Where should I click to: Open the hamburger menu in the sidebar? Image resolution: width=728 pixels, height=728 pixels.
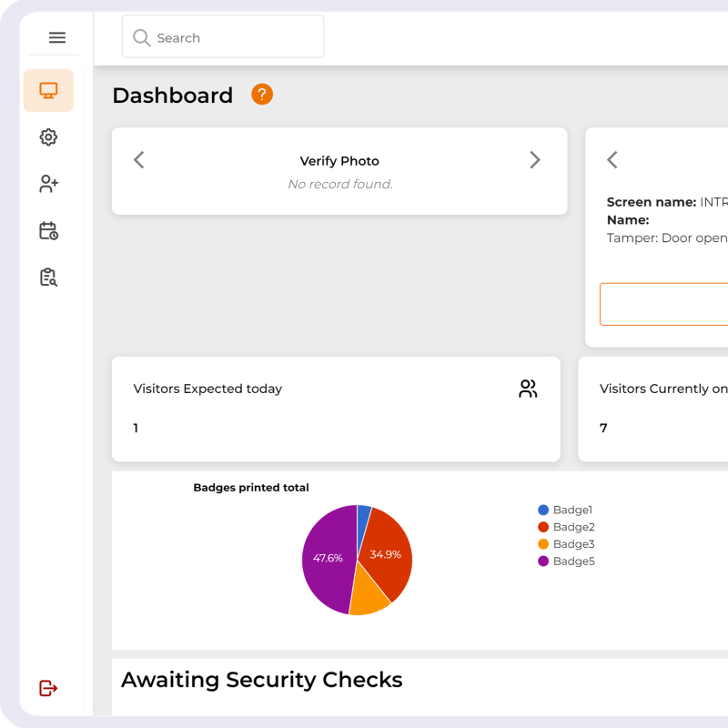click(57, 37)
